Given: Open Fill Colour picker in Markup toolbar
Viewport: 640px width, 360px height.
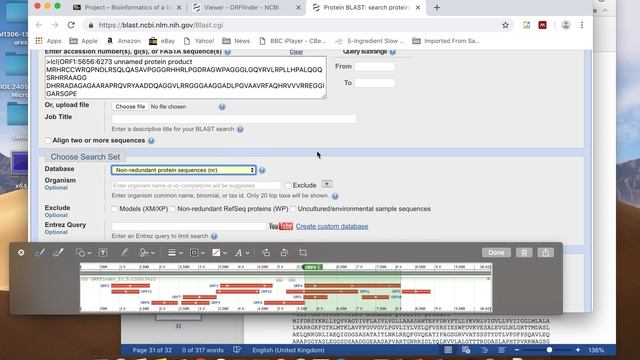Looking at the screenshot, I should click(x=220, y=253).
